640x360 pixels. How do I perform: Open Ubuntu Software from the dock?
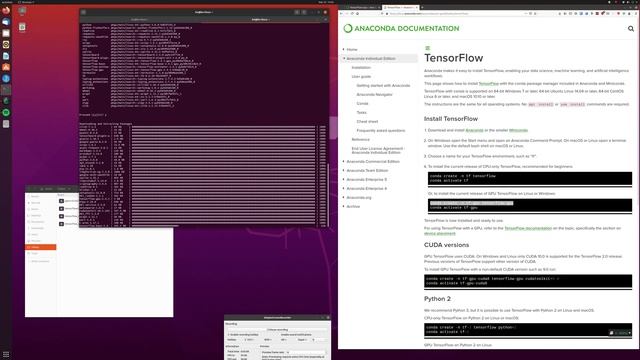point(6,67)
